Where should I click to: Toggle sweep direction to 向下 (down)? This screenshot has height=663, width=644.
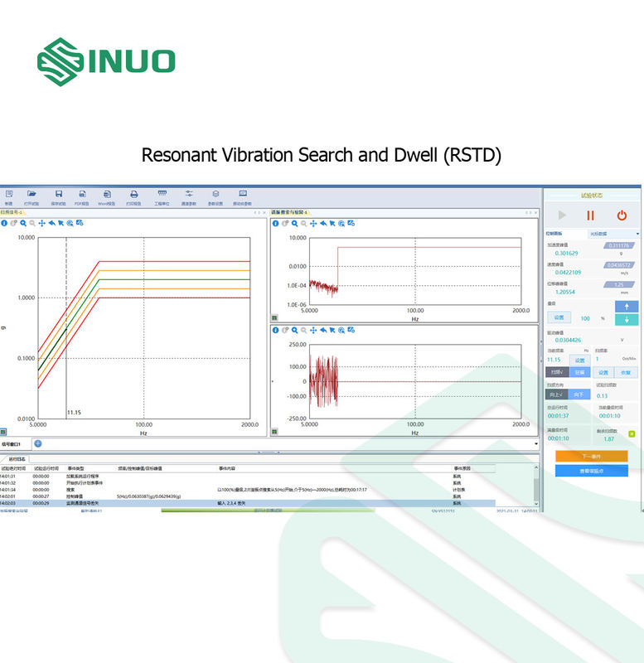coord(579,394)
